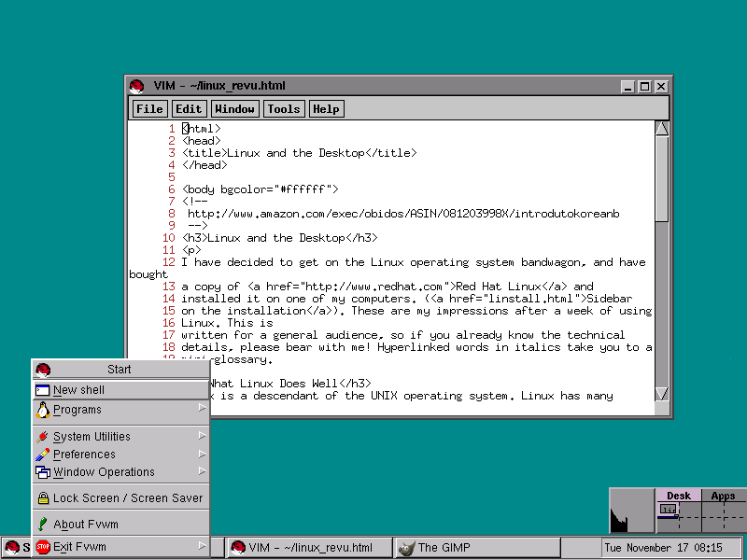Click the Red Hat icon in VIM title bar

136,86
